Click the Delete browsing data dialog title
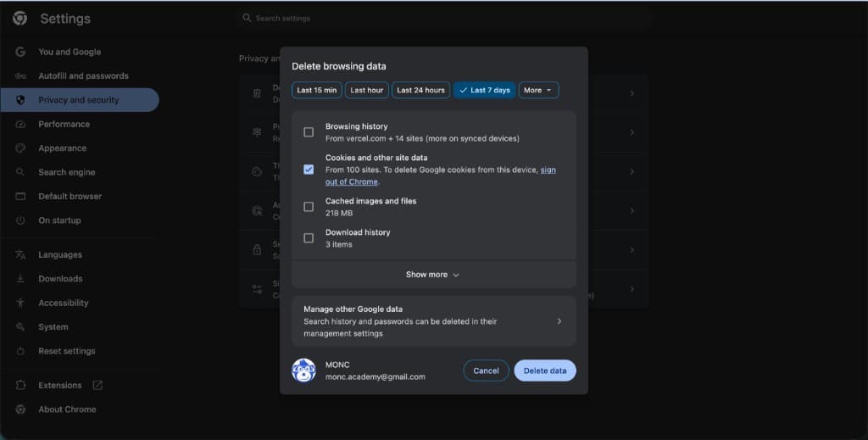868x440 pixels. (x=339, y=66)
